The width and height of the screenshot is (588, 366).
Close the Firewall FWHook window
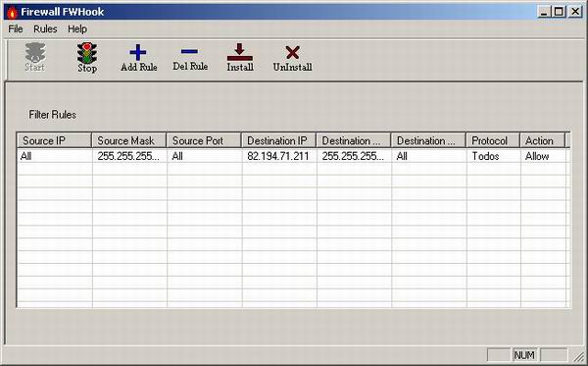click(x=575, y=12)
